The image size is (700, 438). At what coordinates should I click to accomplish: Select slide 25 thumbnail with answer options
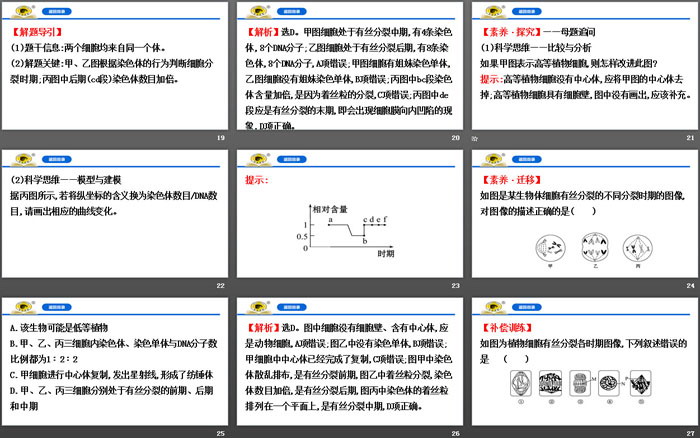click(115, 361)
